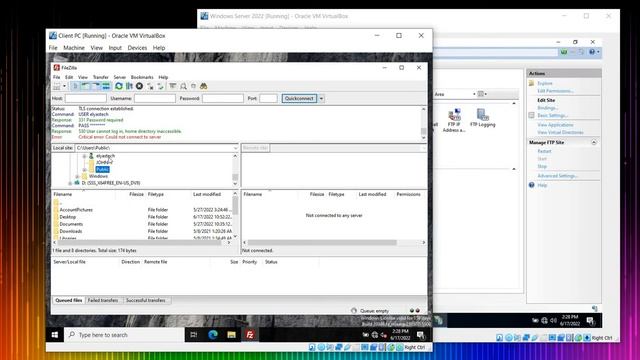Focus the Port input field
This screenshot has height=360, width=640.
tap(268, 98)
